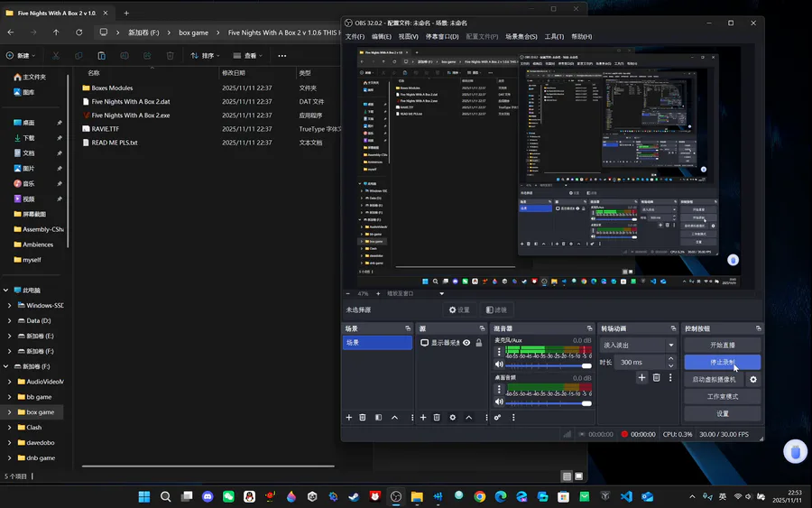Image resolution: width=812 pixels, height=508 pixels.
Task: Move source up with the arrow icon
Action: [468, 418]
